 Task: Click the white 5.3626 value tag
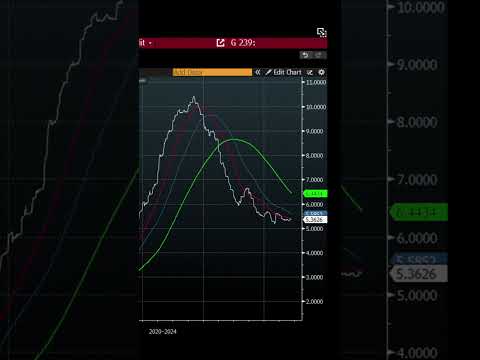click(x=315, y=220)
